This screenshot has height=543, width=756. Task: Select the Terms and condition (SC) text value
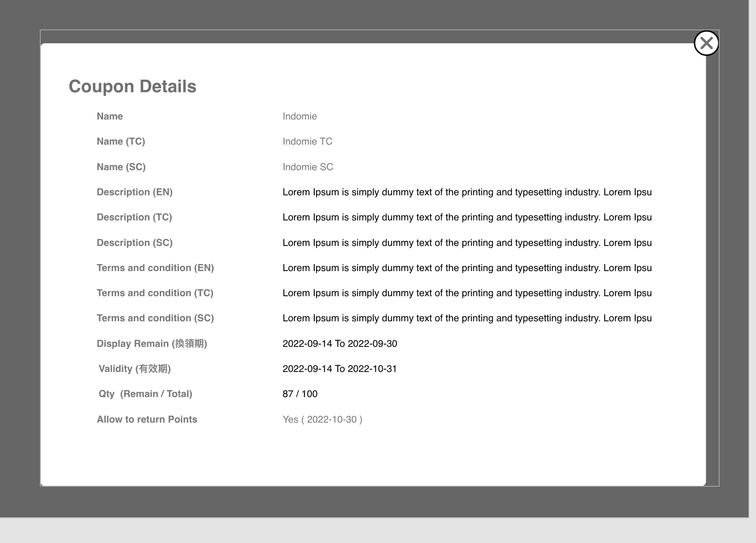tap(467, 318)
